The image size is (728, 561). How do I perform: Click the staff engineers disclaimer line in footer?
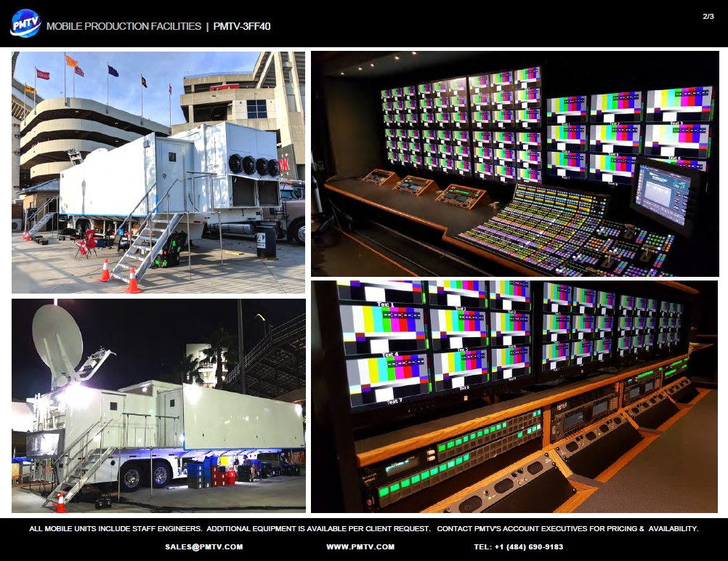(x=363, y=528)
